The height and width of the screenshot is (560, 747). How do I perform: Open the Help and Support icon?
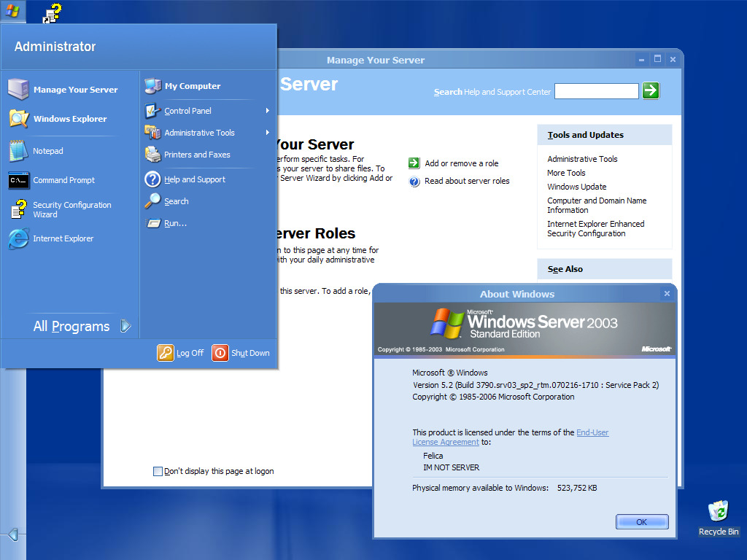[x=153, y=179]
